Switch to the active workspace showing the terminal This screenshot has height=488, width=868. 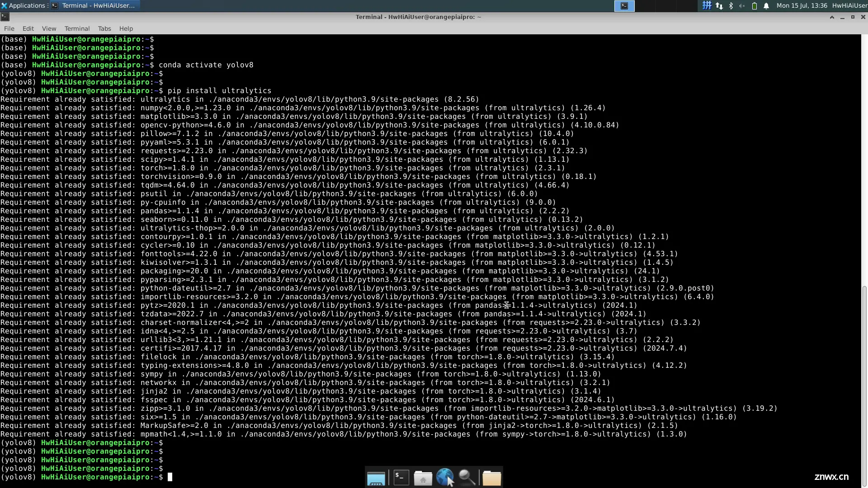(x=624, y=5)
